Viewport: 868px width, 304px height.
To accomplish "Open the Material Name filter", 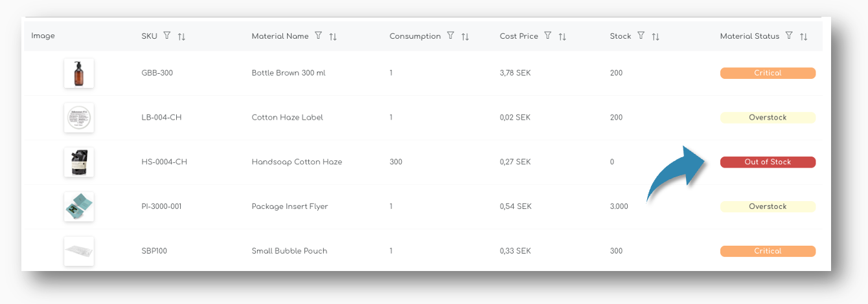I will (x=318, y=36).
